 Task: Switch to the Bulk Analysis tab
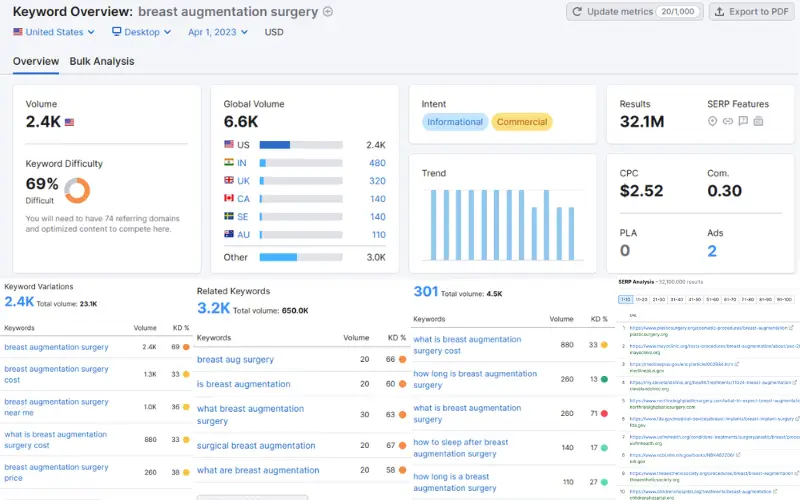coord(102,61)
